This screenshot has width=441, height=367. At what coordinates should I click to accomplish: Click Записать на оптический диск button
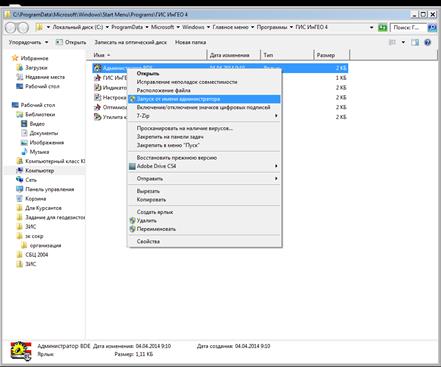130,42
